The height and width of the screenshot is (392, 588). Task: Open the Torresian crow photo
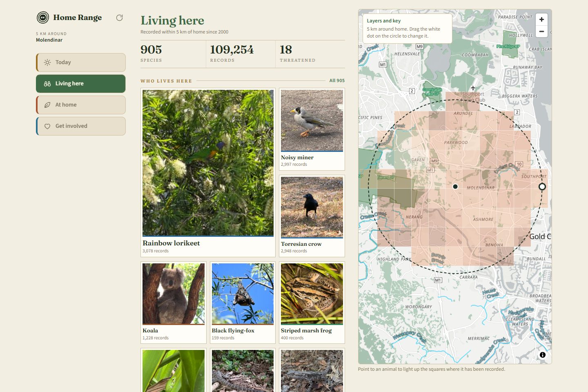click(312, 207)
